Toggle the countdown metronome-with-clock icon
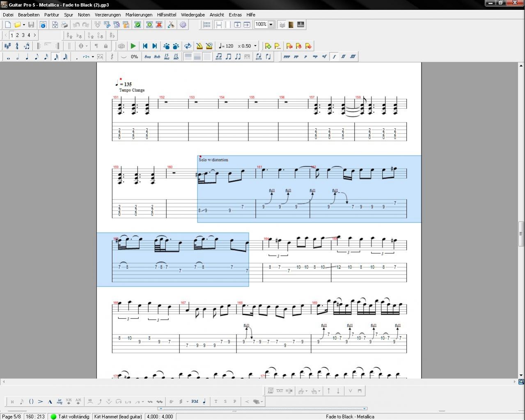 [209, 46]
